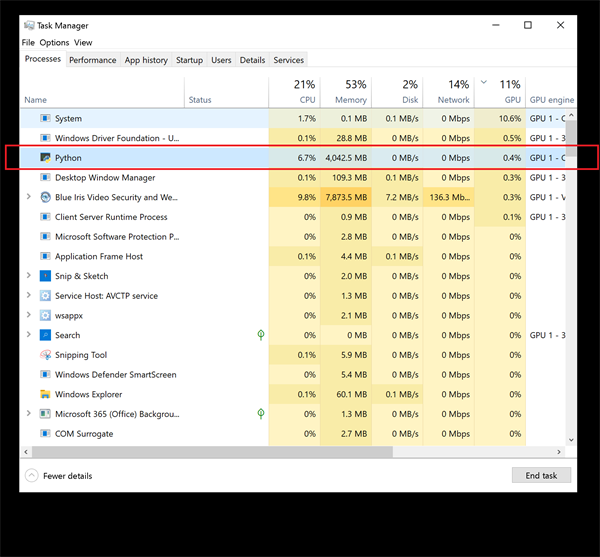This screenshot has height=557, width=600.
Task: Expand the Blue Iris Video Security process
Action: (x=29, y=197)
